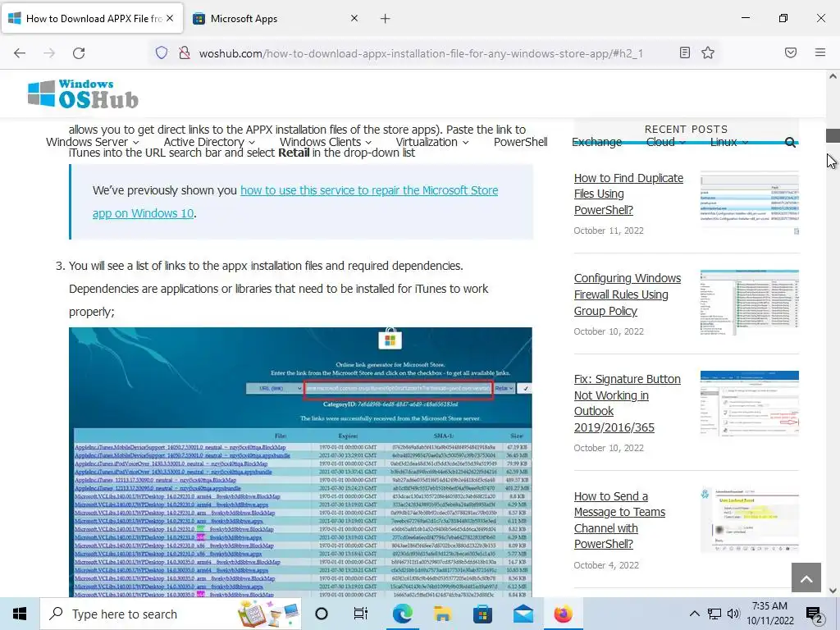Show hidden system tray icons
The image size is (840, 630).
[x=694, y=614]
